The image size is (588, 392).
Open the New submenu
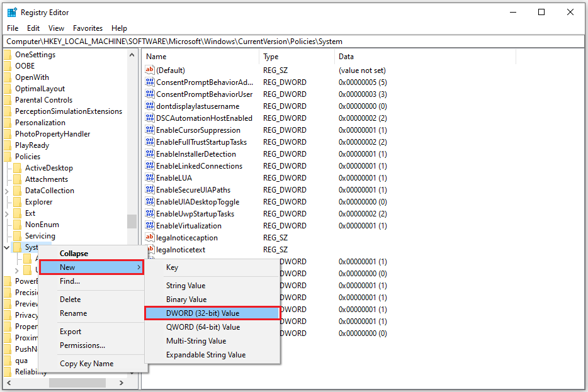click(92, 267)
